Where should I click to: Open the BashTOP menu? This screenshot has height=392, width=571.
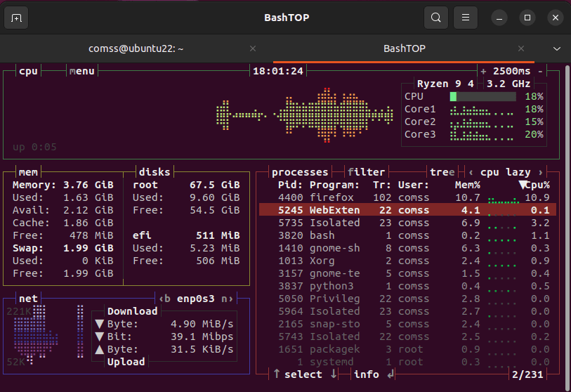click(81, 71)
